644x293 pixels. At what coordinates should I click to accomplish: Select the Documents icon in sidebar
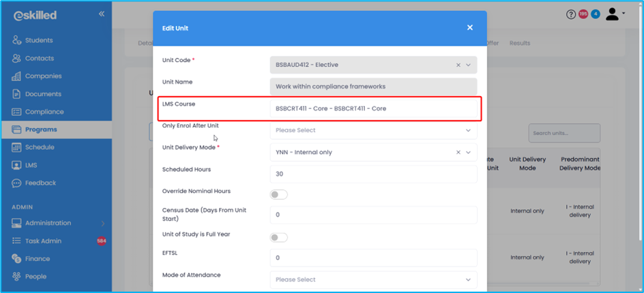tap(16, 94)
